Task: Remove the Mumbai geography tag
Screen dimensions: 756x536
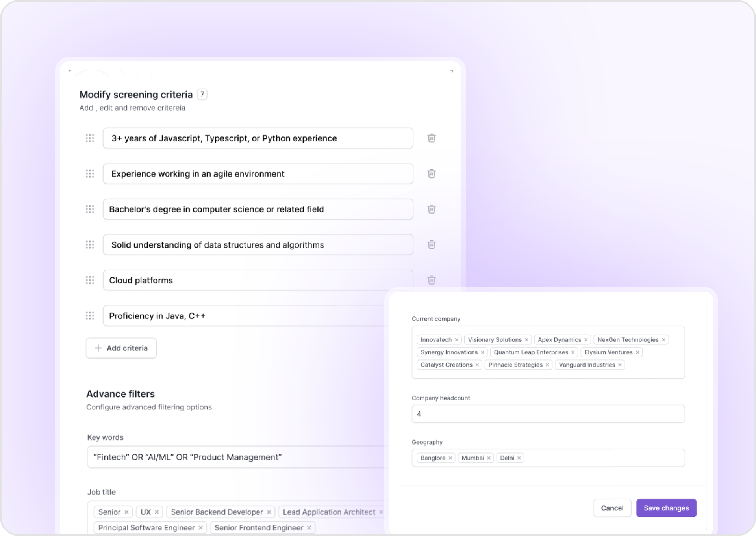Action: click(x=489, y=458)
